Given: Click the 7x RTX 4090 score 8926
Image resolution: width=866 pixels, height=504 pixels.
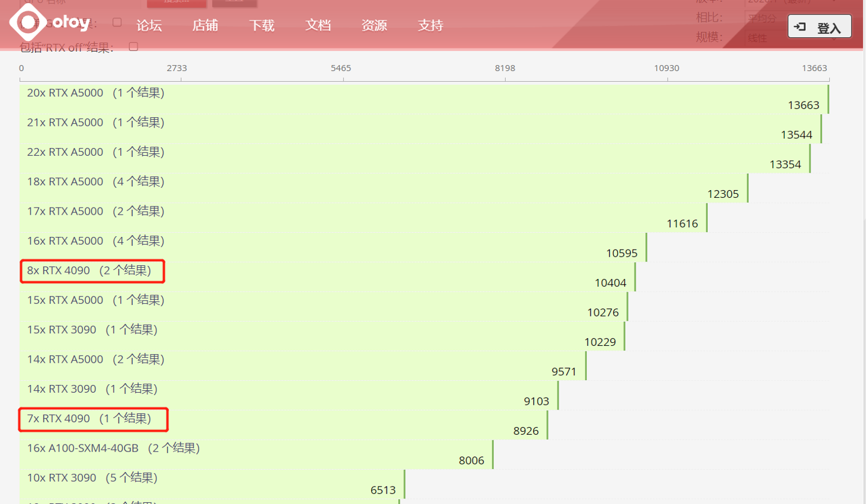Looking at the screenshot, I should click(526, 431).
